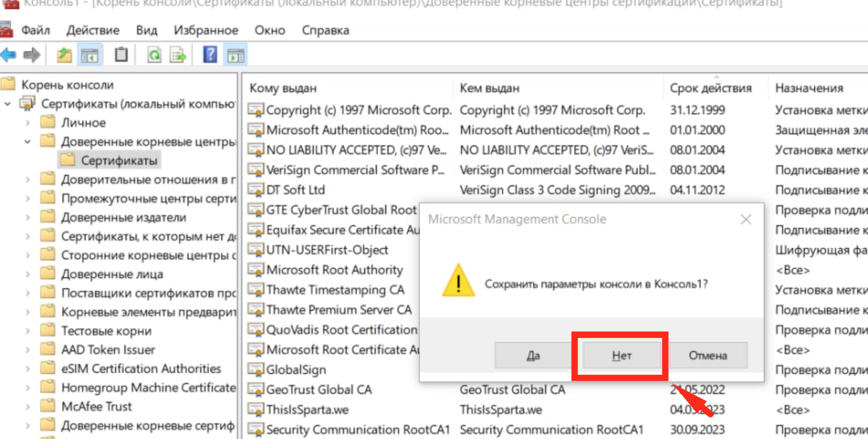Expand Доверительные отношения node

pos(27,180)
